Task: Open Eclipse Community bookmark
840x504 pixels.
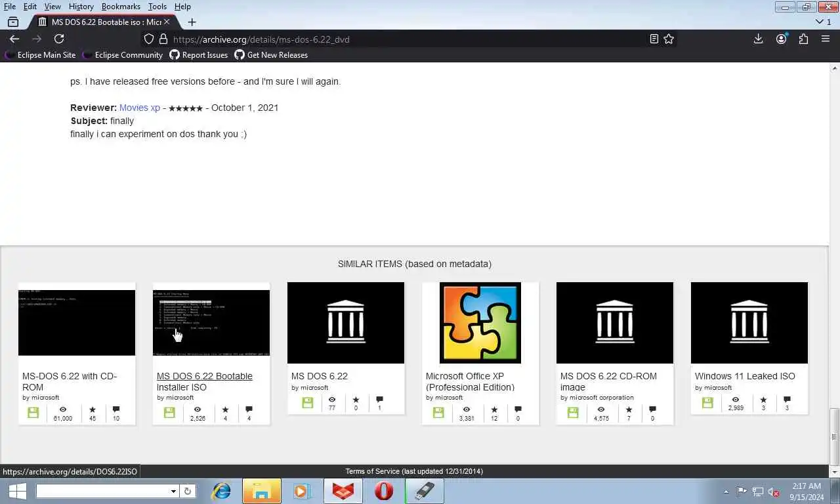Action: tap(123, 55)
